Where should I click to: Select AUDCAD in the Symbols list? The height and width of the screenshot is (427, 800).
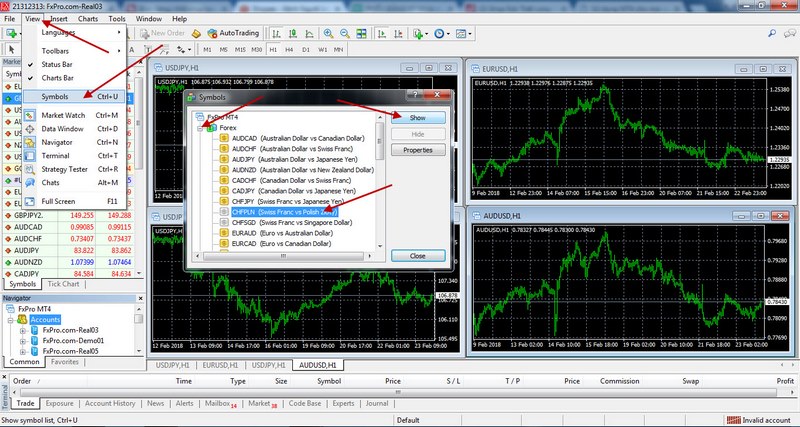pos(298,138)
